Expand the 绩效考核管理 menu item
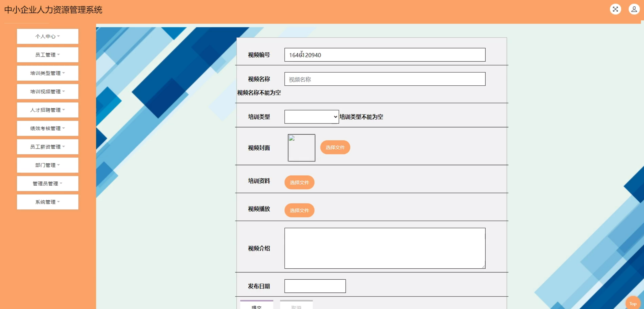644x309 pixels. click(48, 128)
